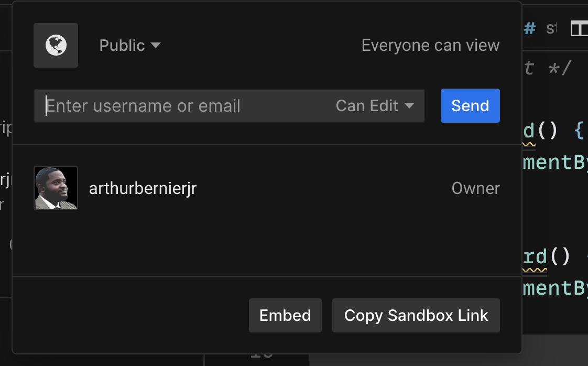The image size is (588, 366).
Task: Click the 'd() {' code line
Action: (553, 131)
